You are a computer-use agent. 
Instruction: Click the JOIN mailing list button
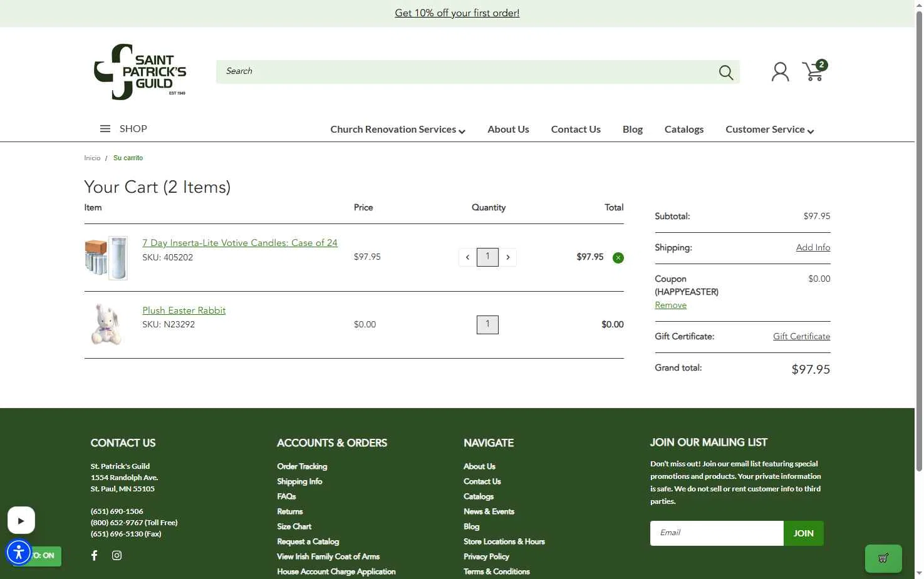804,533
